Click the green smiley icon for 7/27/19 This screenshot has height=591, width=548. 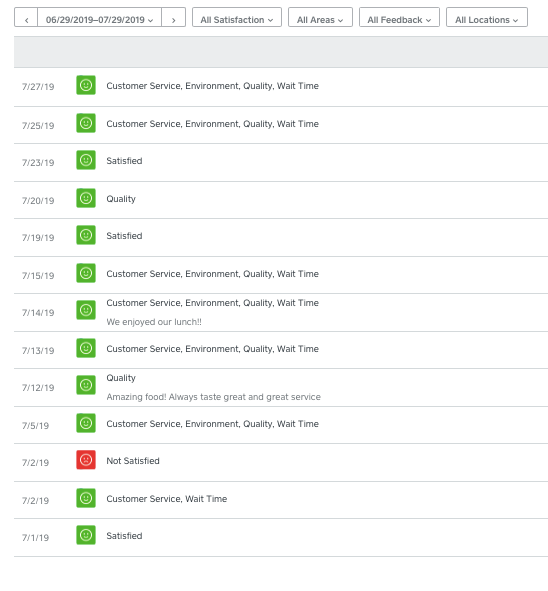86,85
